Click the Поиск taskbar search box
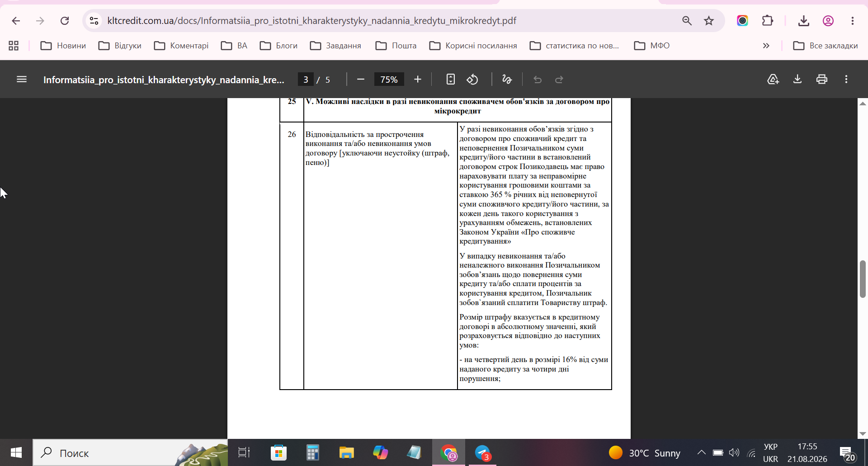The width and height of the screenshot is (868, 466). pos(130,452)
